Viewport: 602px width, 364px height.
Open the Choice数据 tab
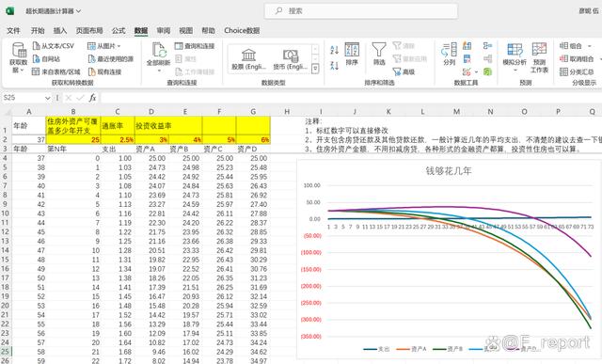[x=242, y=31]
